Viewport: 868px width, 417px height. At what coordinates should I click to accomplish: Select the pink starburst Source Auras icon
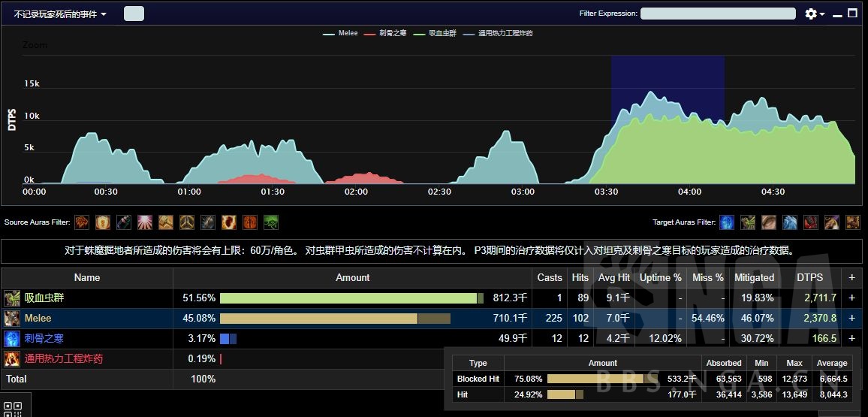[145, 222]
